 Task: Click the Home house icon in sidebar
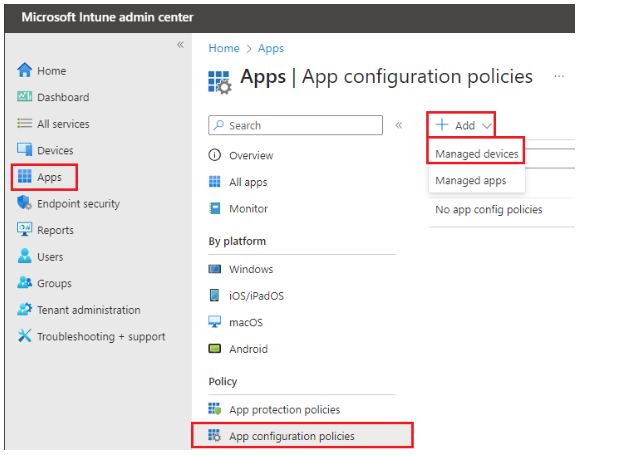tap(25, 70)
